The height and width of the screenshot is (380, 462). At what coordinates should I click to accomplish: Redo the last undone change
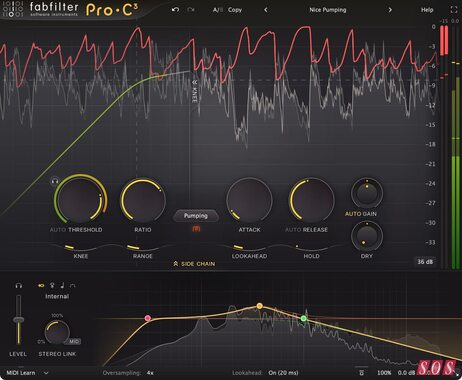191,10
